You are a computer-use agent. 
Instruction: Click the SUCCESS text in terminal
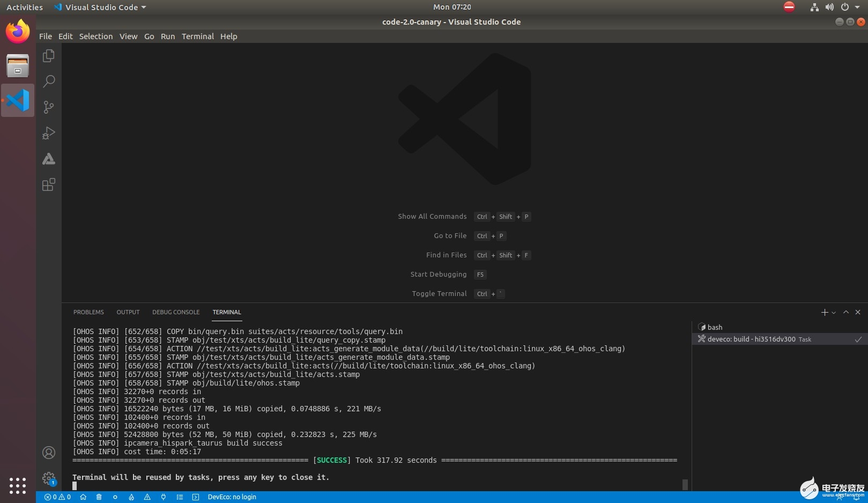(332, 460)
